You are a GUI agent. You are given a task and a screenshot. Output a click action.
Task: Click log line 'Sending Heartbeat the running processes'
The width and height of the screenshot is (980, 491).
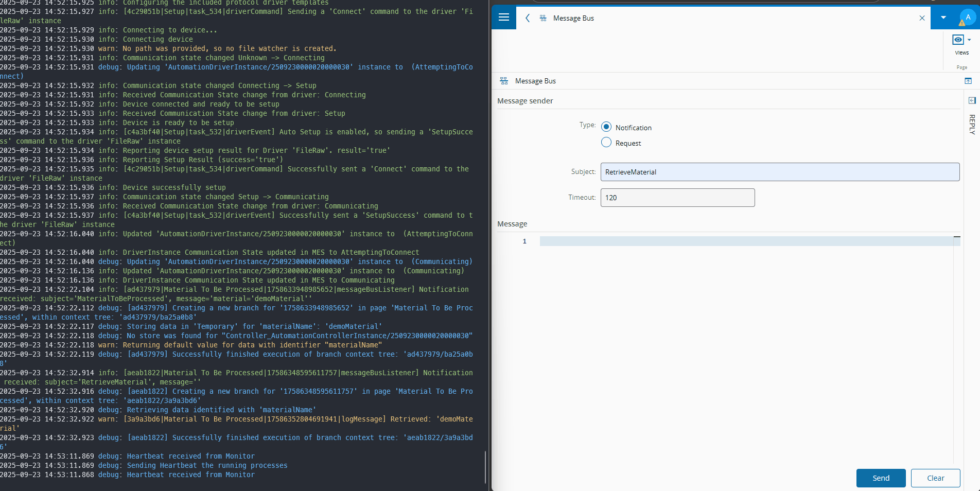pos(144,465)
